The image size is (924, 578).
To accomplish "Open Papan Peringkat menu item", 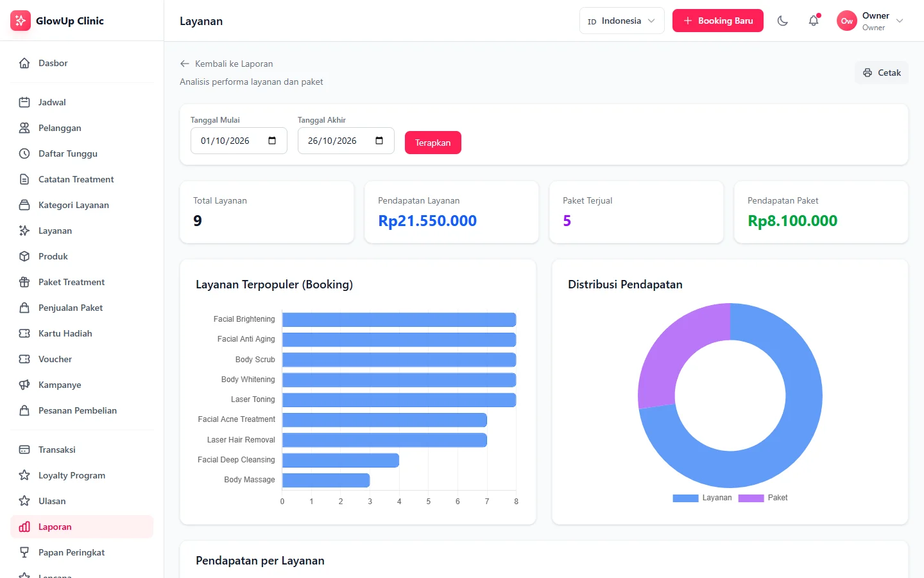I will coord(82,552).
